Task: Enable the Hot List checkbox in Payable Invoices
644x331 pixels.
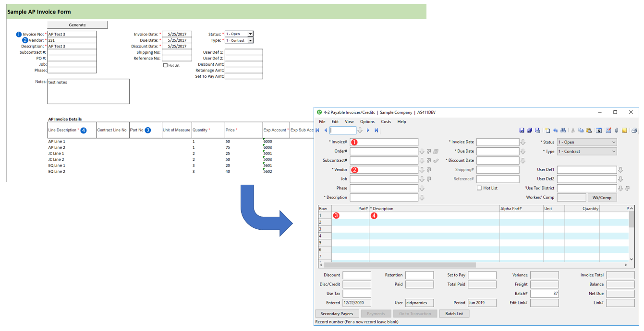Action: [x=479, y=188]
